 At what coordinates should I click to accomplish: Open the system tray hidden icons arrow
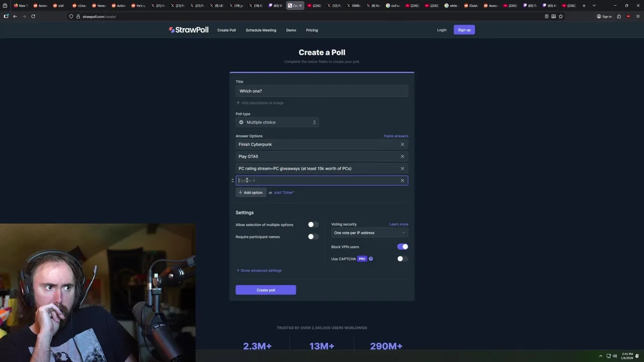point(600,356)
